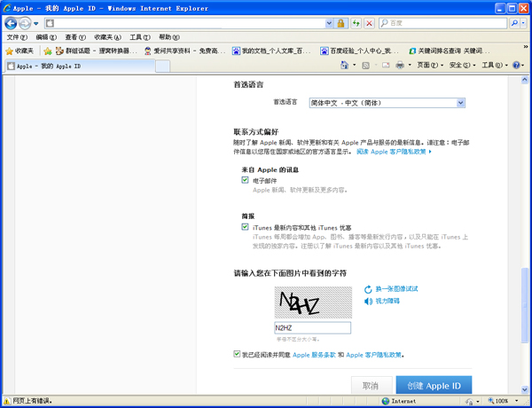Click the N2HZ captcha image
Screen dimensions: 532x408
pos(313,302)
